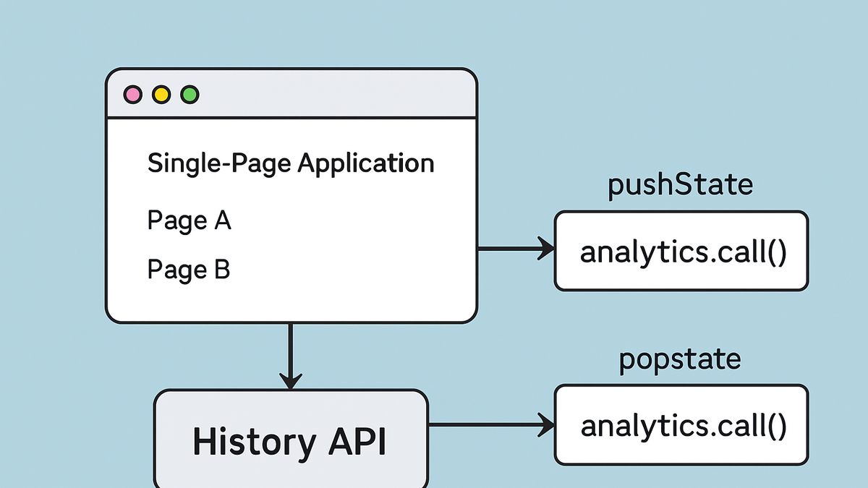Click the Page A entry
868x488 pixels.
click(x=189, y=220)
